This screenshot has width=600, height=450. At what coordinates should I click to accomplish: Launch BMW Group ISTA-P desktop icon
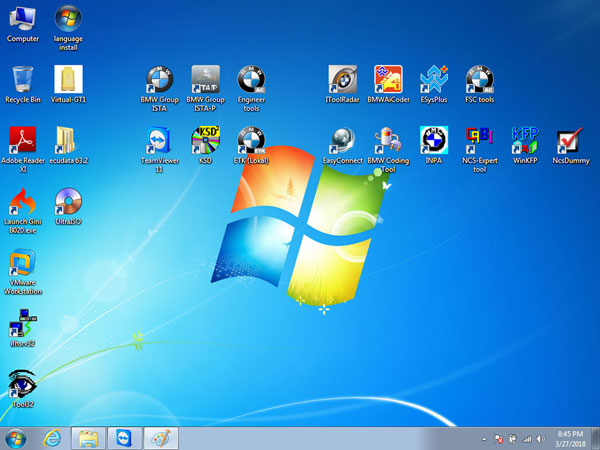(x=206, y=80)
